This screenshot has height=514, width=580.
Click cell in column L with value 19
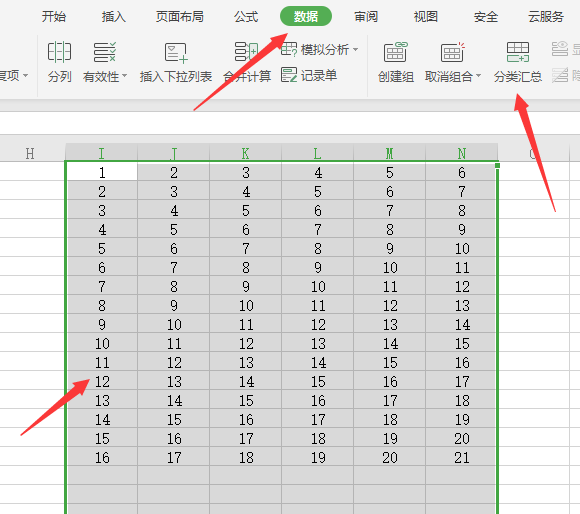tap(317, 457)
